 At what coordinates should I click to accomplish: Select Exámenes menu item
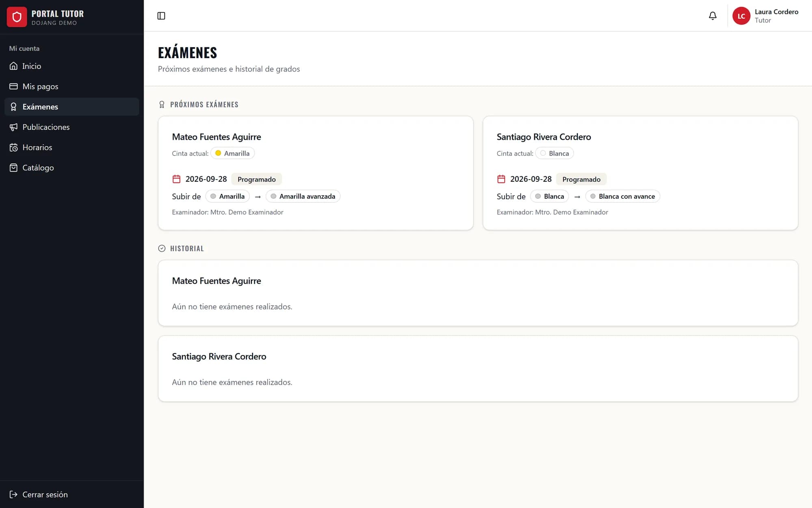point(72,106)
